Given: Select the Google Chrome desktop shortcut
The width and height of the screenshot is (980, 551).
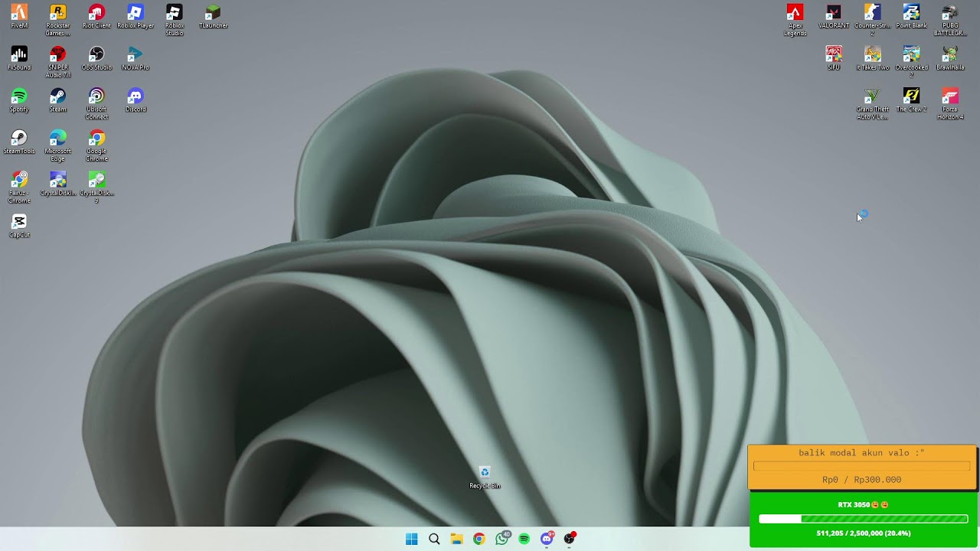Looking at the screenshot, I should pyautogui.click(x=96, y=146).
